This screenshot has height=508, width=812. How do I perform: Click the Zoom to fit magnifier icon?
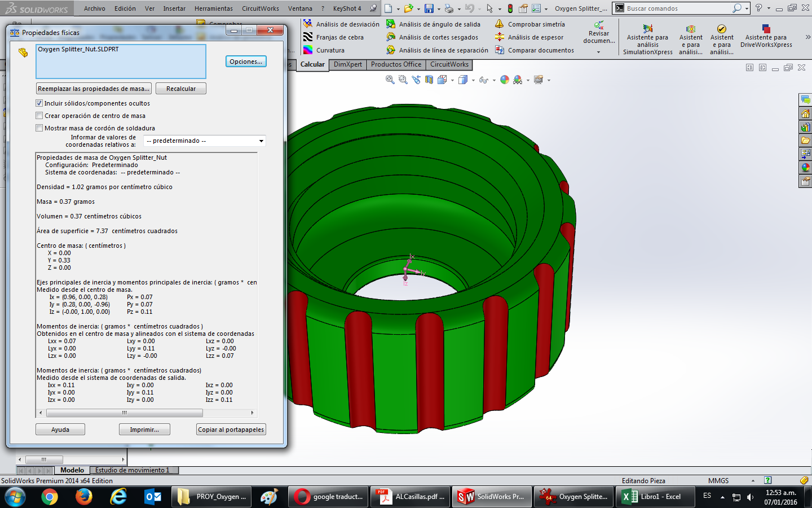(390, 80)
